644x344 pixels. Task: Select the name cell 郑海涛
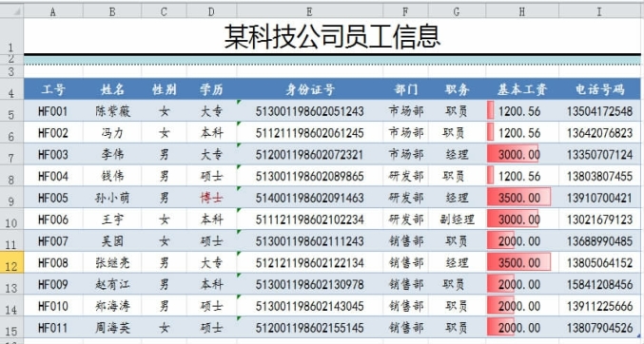[112, 306]
